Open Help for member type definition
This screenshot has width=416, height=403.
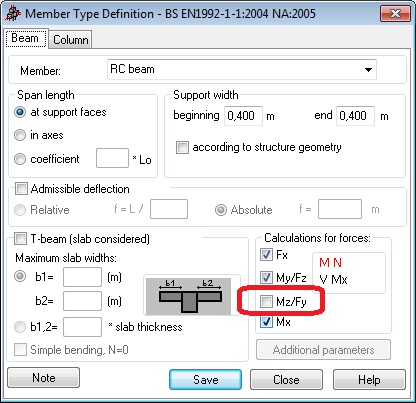point(369,379)
